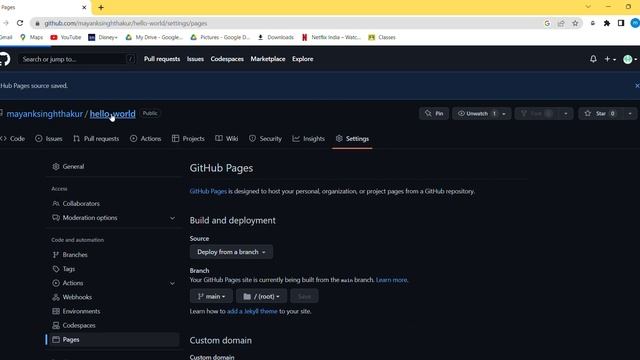Viewport: 640px width, 360px height.
Task: Switch to the Wiki tab
Action: (x=227, y=139)
